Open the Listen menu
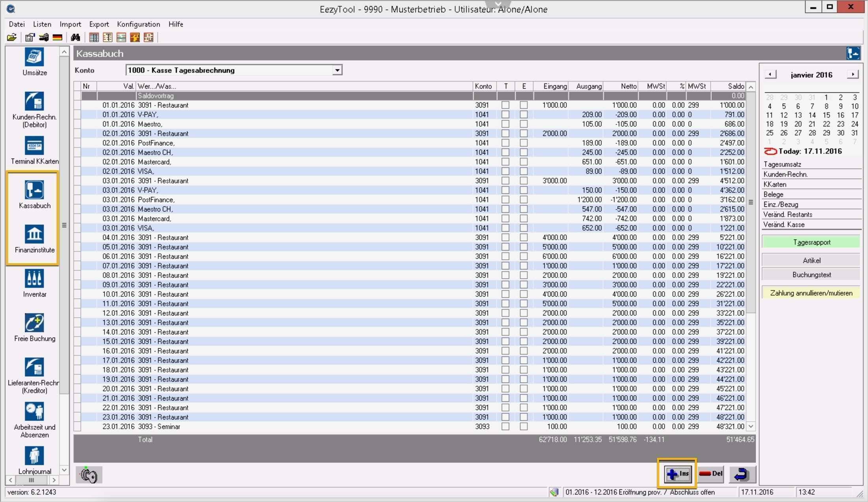 coord(42,24)
